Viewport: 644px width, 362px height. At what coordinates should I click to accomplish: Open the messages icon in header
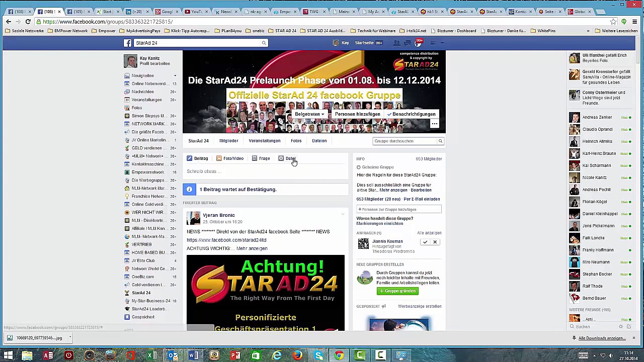(407, 43)
